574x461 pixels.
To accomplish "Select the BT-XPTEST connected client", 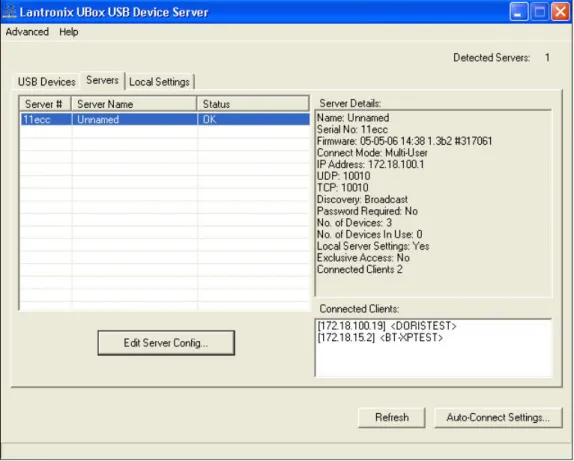I will click(380, 338).
